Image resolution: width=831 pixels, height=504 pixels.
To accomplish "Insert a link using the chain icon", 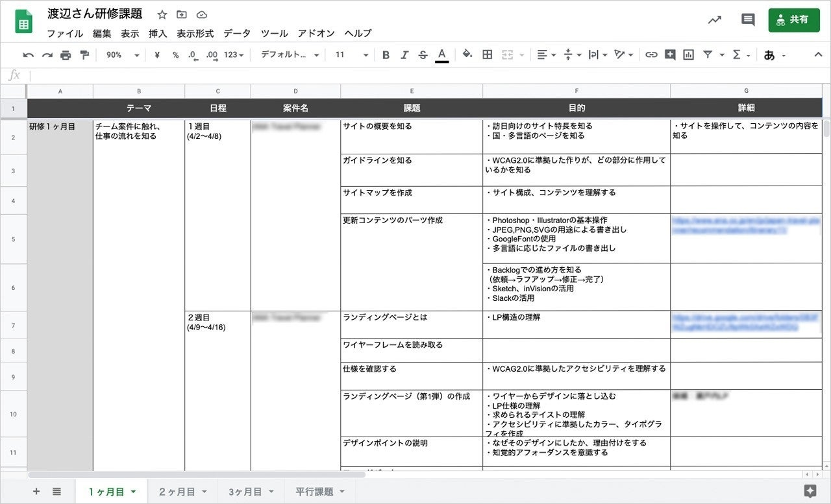I will pyautogui.click(x=651, y=55).
